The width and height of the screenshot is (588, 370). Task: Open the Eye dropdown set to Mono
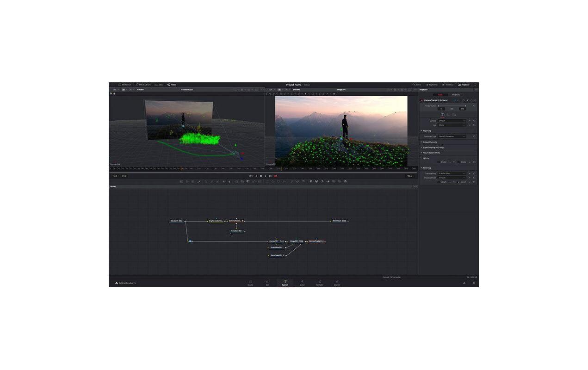click(452, 125)
